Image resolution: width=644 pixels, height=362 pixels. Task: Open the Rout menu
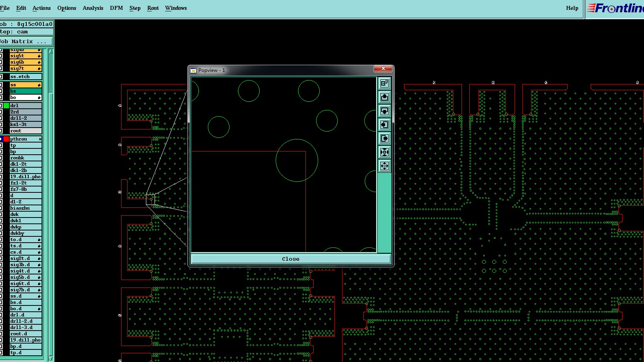point(153,8)
